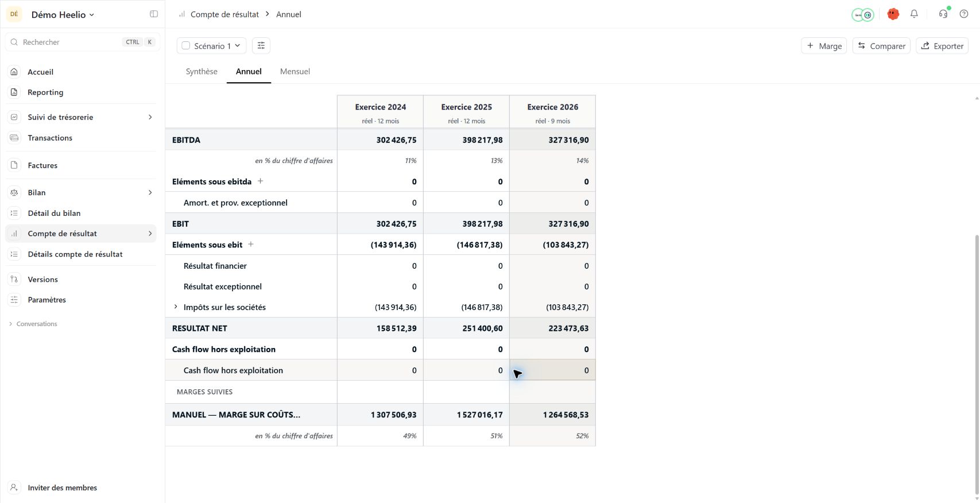Click RESULTAT NET value 251 400,60

482,328
